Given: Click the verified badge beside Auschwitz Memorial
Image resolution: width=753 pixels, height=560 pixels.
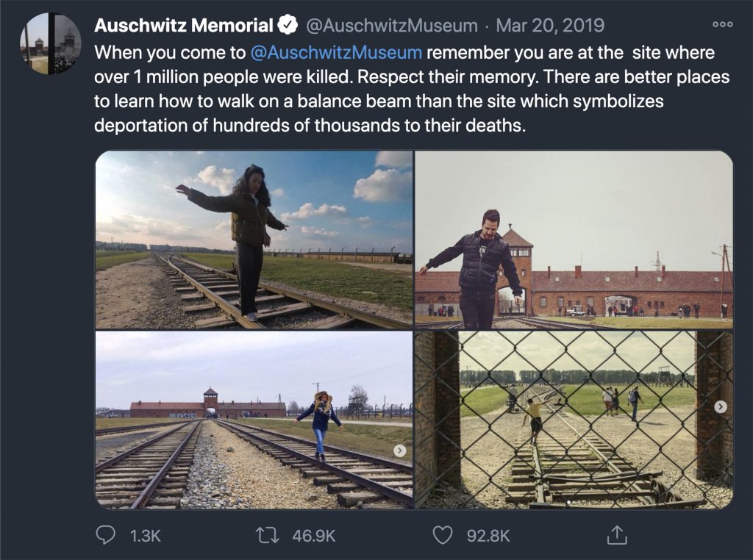Looking at the screenshot, I should pos(288,25).
